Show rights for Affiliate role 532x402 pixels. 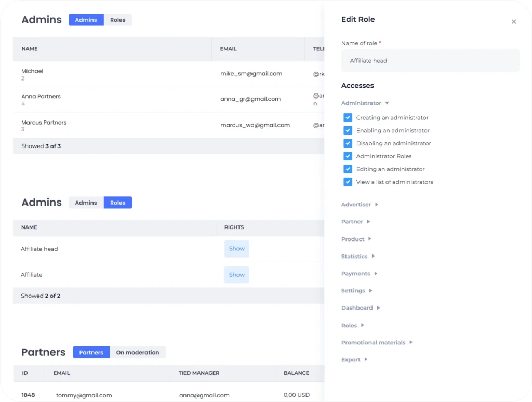236,275
